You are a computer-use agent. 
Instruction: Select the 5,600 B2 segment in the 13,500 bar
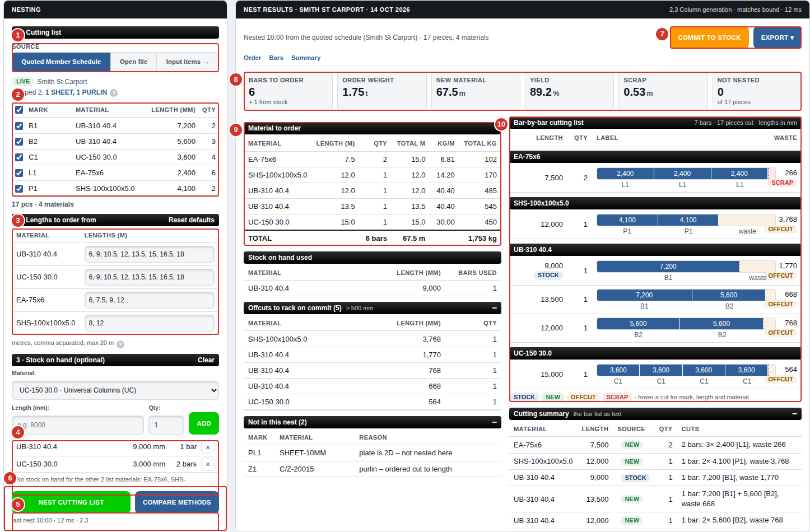point(728,295)
